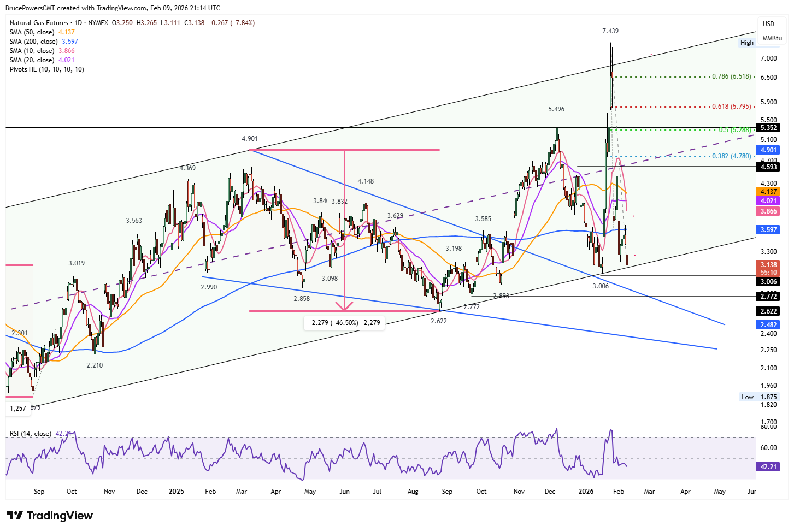The width and height of the screenshot is (794, 532).
Task: Toggle the SMA (200, close) legend
Action: [x=34, y=41]
